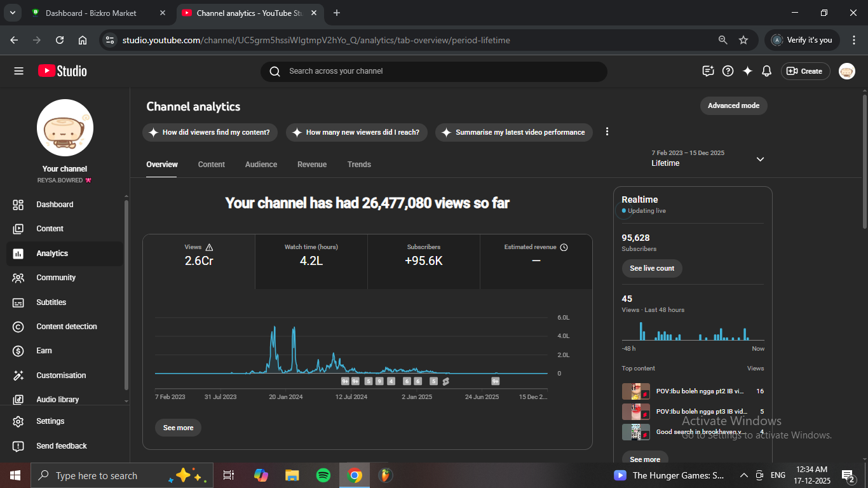Select the Watch time (hours) metric card
Screen dimensions: 868x488
pyautogui.click(x=311, y=261)
